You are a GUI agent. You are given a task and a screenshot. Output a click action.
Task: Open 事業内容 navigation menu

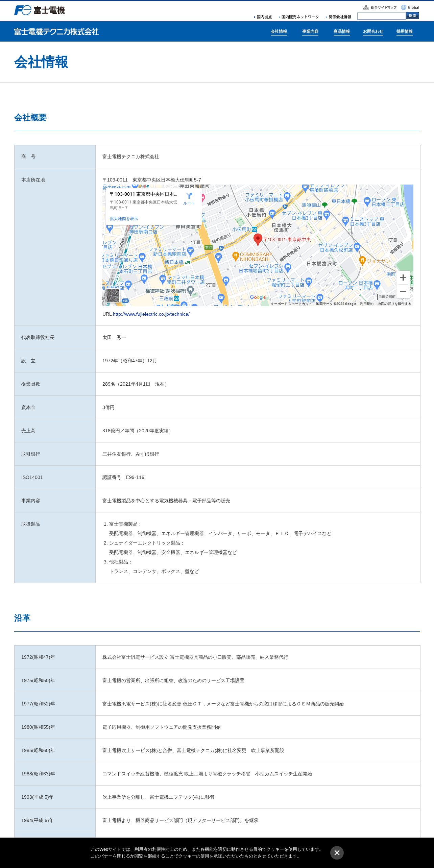pos(310,31)
